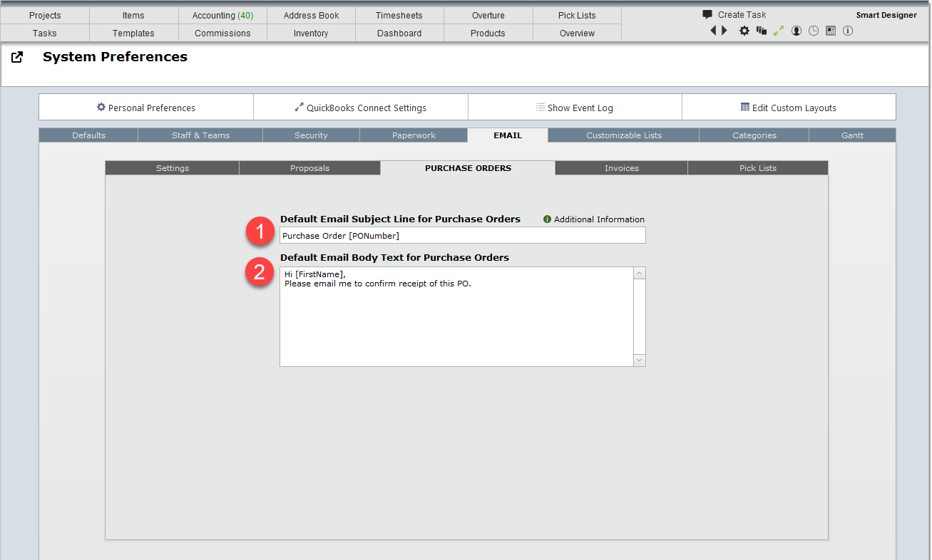Open the Commissions menu

222,33
